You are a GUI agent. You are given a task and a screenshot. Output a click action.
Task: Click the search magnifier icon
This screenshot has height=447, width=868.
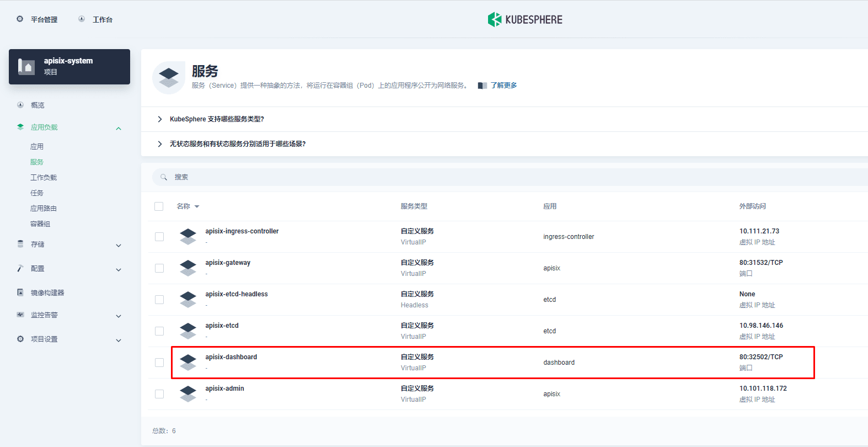[x=164, y=177]
